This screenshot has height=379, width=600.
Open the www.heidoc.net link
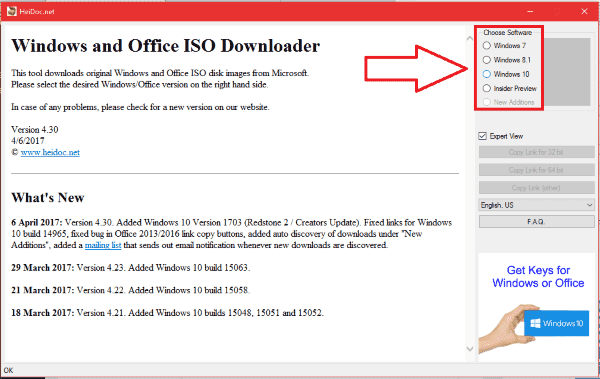point(50,152)
